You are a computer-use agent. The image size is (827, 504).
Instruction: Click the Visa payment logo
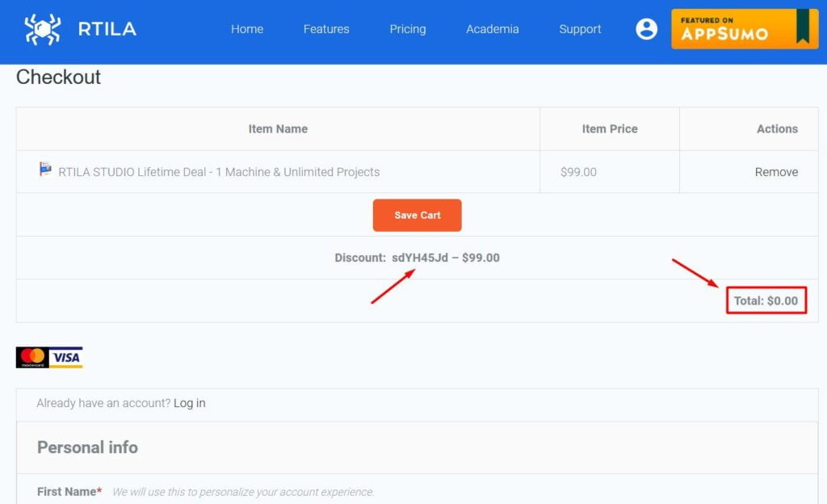coord(66,358)
